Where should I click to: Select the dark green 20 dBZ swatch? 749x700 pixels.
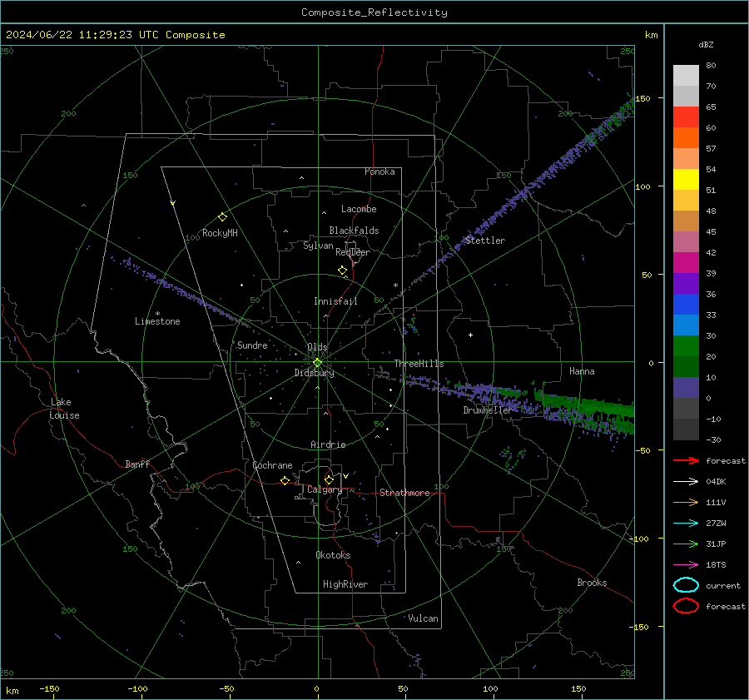point(686,366)
